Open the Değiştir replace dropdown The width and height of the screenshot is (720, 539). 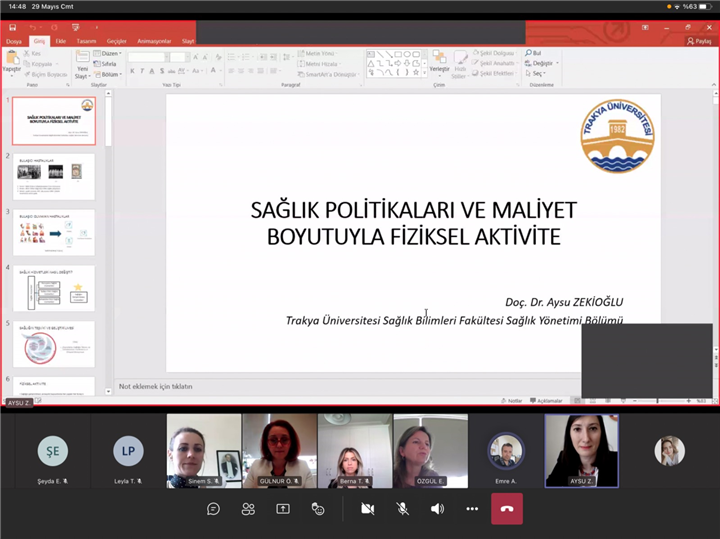542,63
